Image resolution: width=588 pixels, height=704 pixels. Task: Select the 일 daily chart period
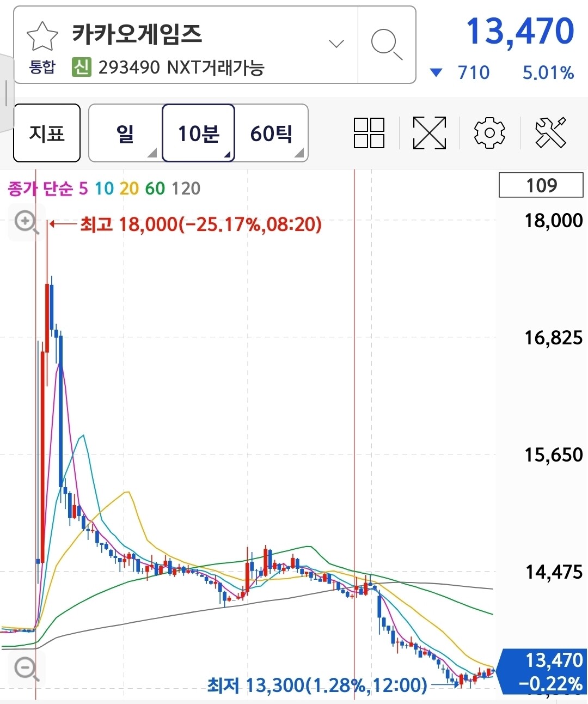click(x=125, y=133)
